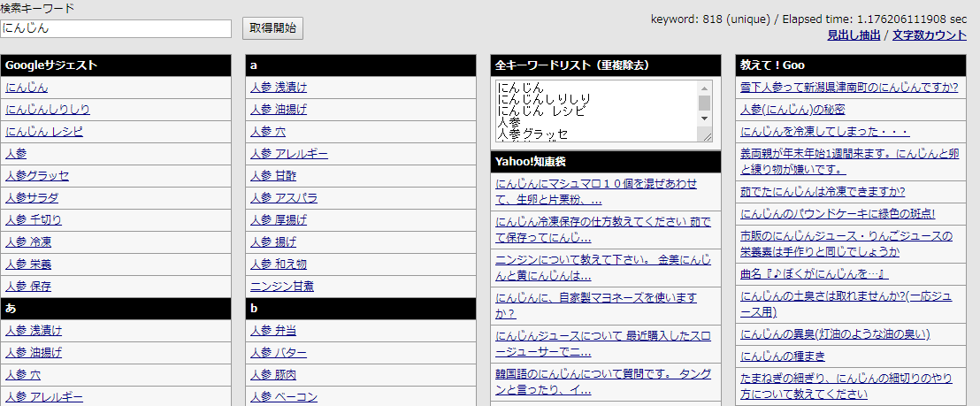The width and height of the screenshot is (980, 406).
Task: Click the にんじんの種まき link
Action: (x=783, y=356)
